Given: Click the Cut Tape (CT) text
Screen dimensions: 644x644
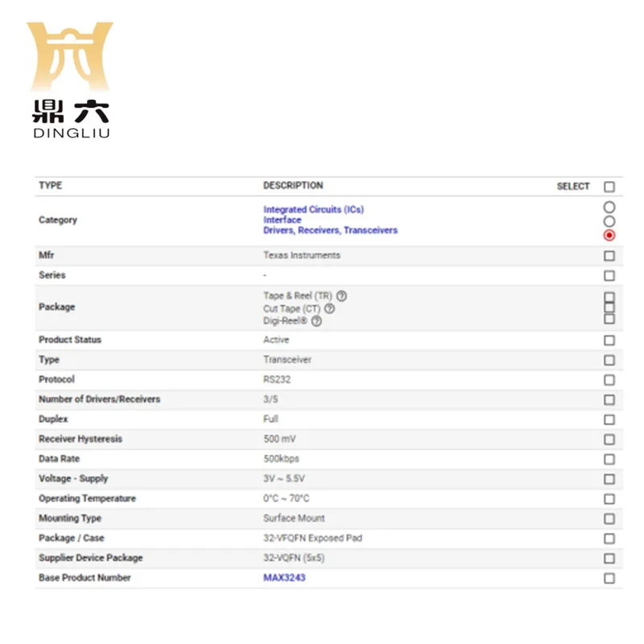Looking at the screenshot, I should pos(291,308).
